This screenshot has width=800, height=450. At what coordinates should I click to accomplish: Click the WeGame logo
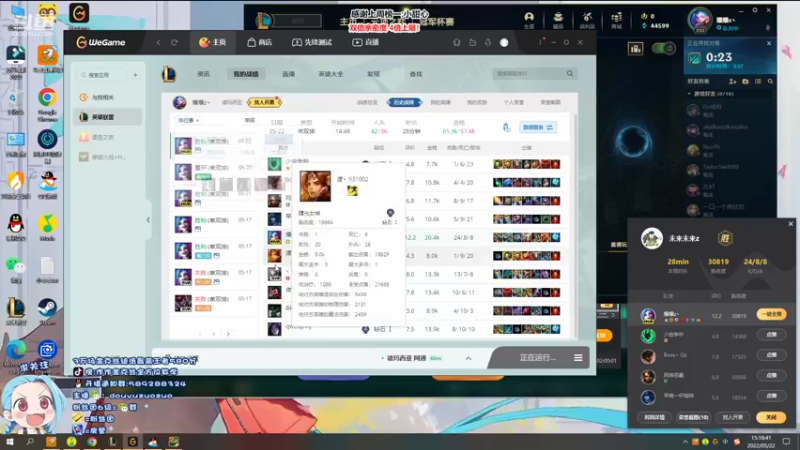coord(101,42)
